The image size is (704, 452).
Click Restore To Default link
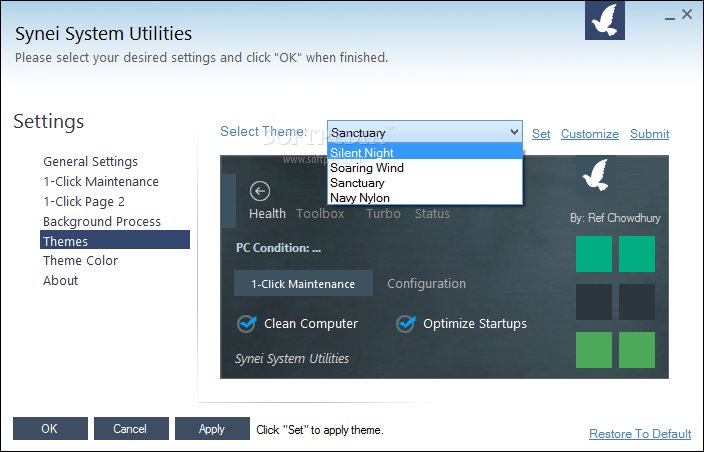point(640,434)
